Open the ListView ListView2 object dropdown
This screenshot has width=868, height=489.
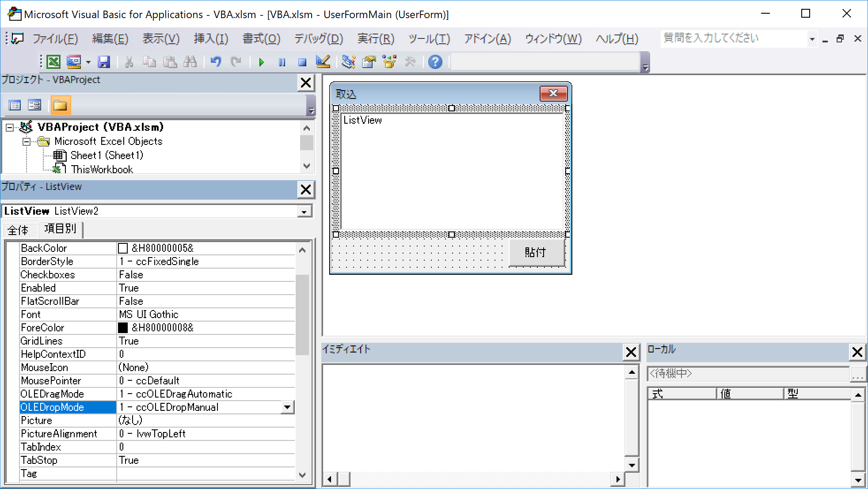(x=304, y=212)
